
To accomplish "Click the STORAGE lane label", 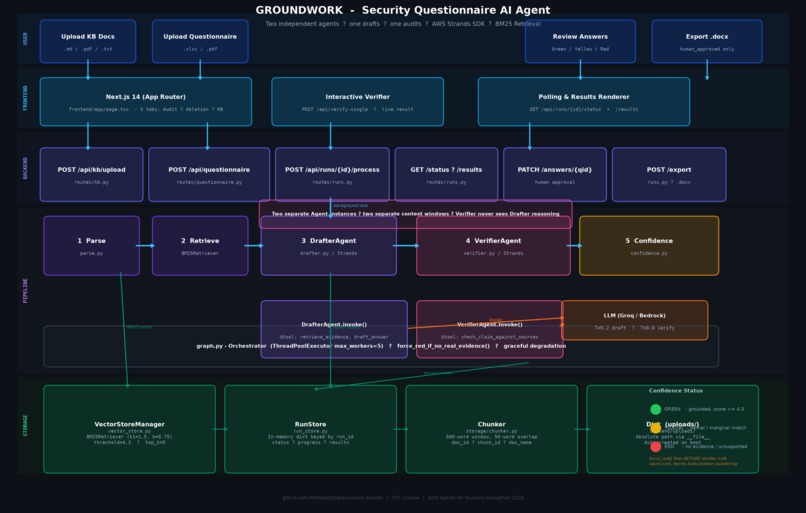I will point(25,426).
